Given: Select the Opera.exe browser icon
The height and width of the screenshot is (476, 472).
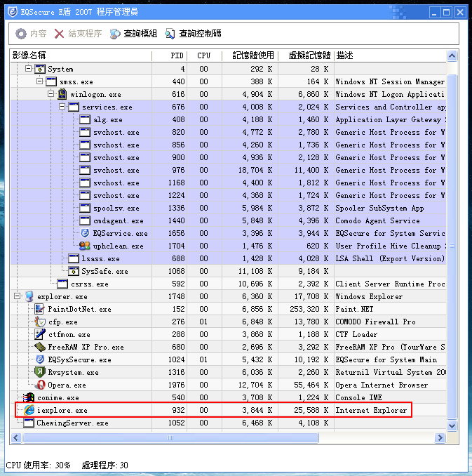Looking at the screenshot, I should 40,385.
